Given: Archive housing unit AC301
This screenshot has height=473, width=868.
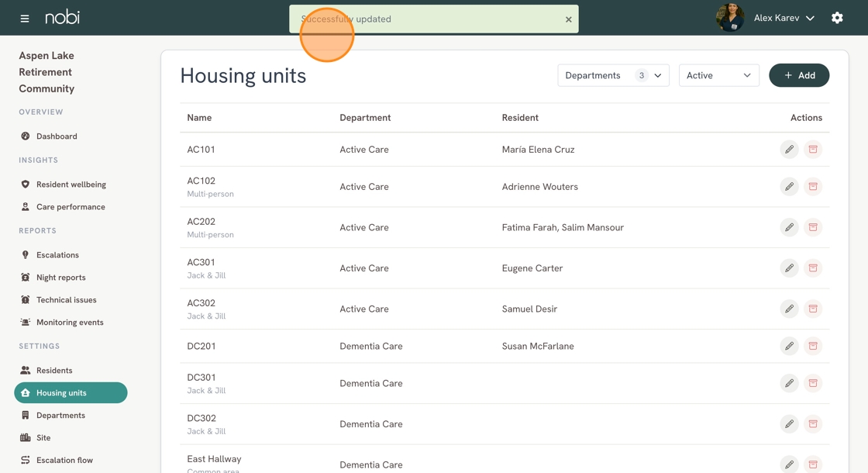Looking at the screenshot, I should [813, 268].
